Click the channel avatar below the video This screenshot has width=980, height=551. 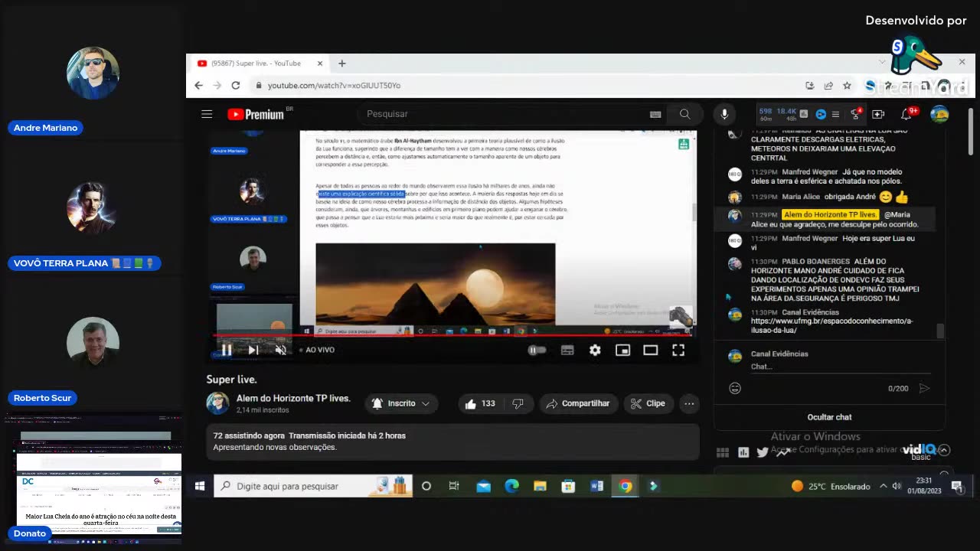click(x=217, y=403)
